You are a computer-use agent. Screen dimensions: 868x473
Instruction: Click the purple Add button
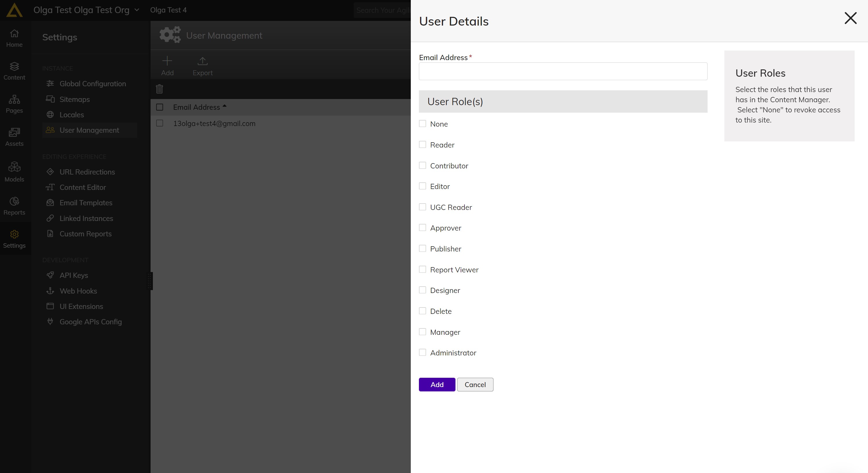pyautogui.click(x=437, y=385)
